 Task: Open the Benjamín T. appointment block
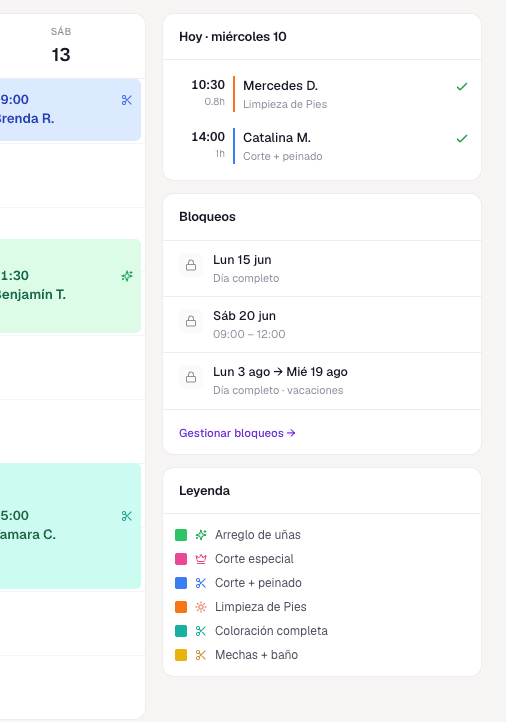tap(70, 285)
